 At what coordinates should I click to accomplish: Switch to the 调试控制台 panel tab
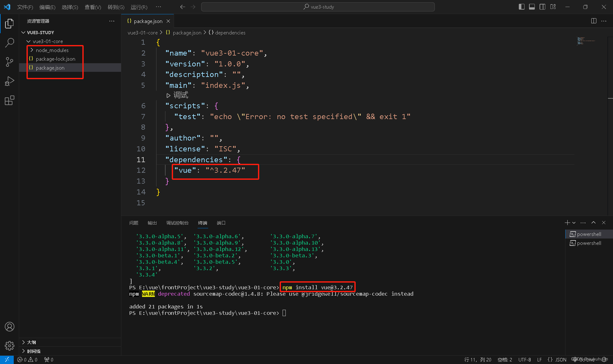[177, 223]
